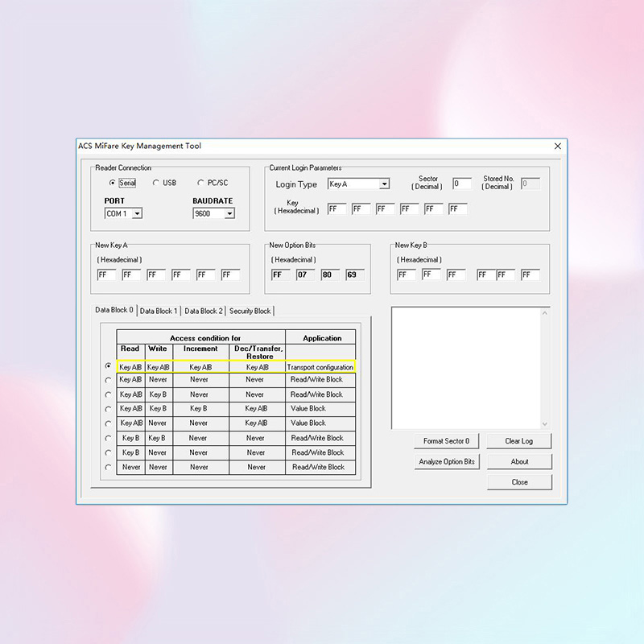Screen dimensions: 644x644
Task: Click the first New Key B field
Action: 407,275
